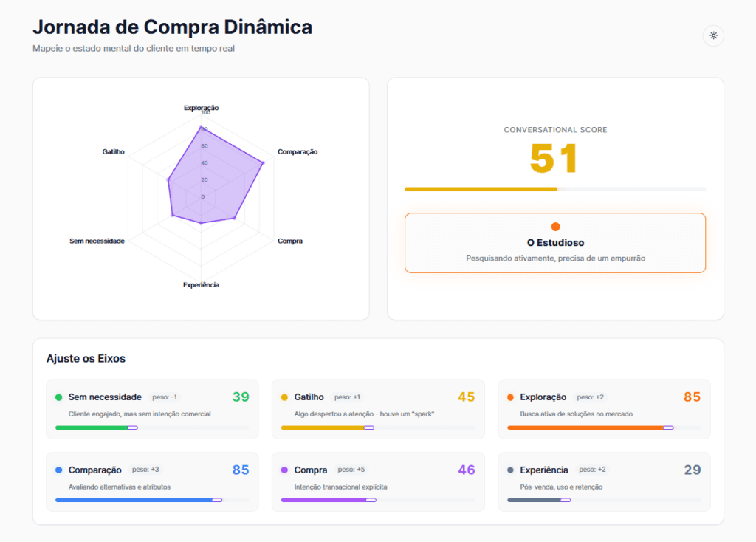Click the Gatilho slider handle
Image resolution: width=756 pixels, height=542 pixels.
[x=369, y=428]
